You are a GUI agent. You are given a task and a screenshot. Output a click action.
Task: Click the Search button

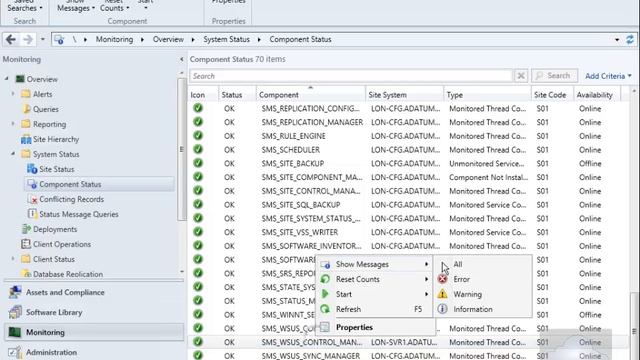[554, 76]
